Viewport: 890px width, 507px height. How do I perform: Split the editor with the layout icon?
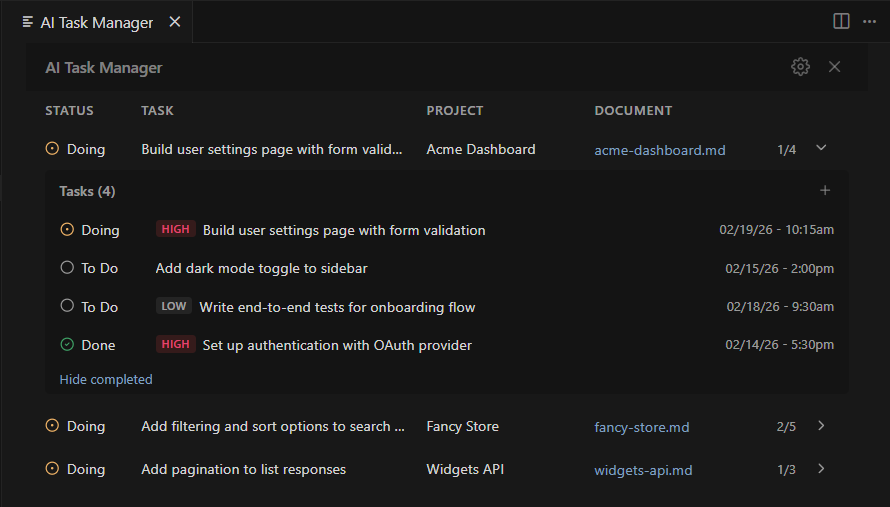coord(841,22)
